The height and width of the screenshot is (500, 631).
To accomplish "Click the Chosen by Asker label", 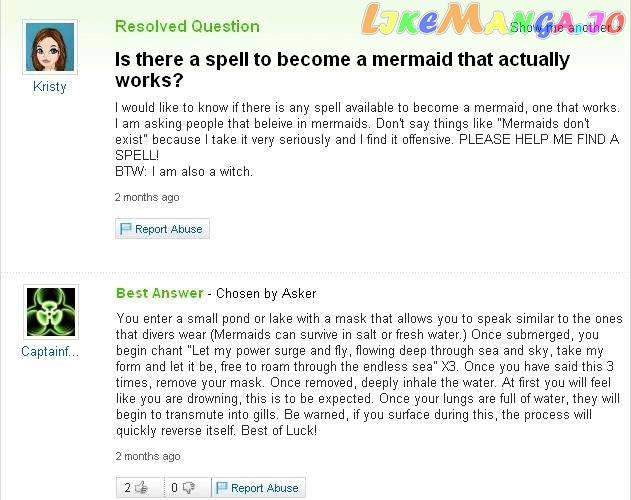I will tap(266, 294).
